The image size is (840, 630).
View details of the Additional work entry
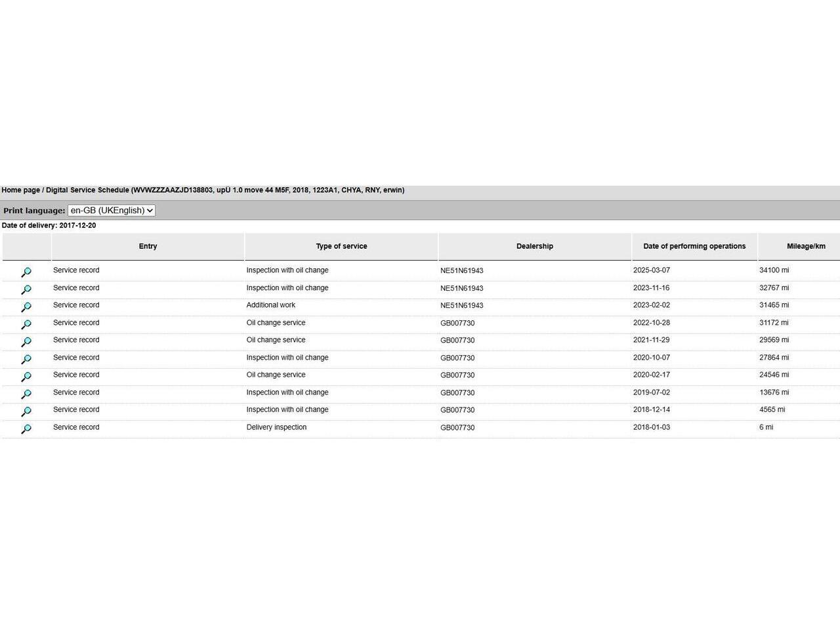[x=26, y=307]
